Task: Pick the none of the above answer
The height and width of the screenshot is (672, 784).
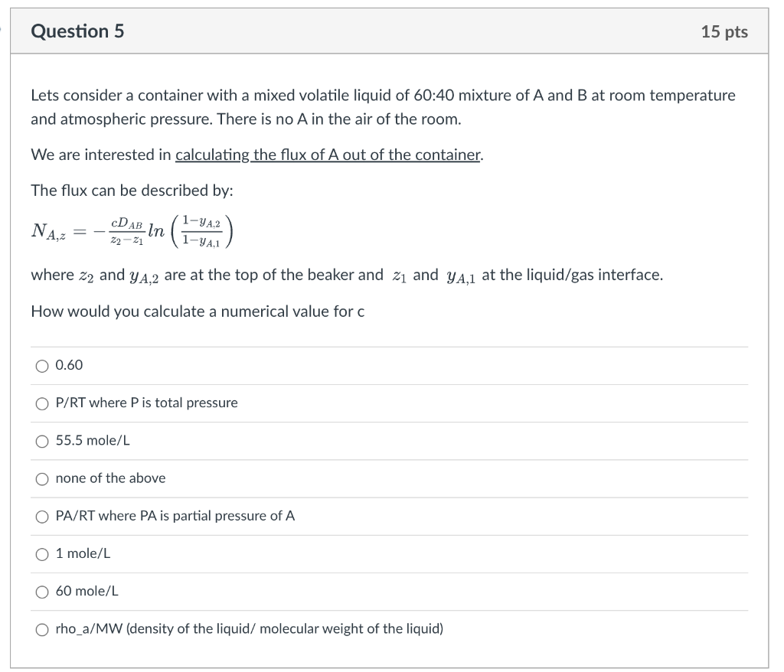Action: pyautogui.click(x=43, y=478)
